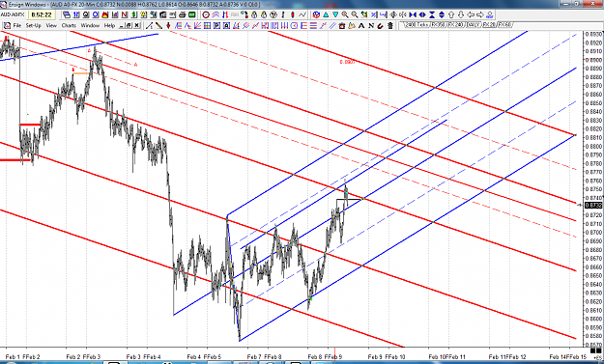Click the red N icon
Image resolution: width=604 pixels, height=364 pixels.
[124, 14]
